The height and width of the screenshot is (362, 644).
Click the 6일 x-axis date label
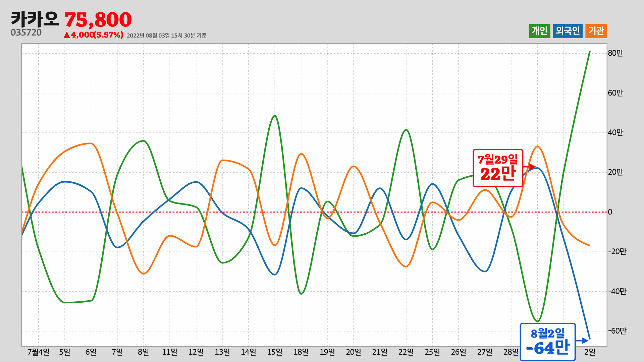[91, 352]
